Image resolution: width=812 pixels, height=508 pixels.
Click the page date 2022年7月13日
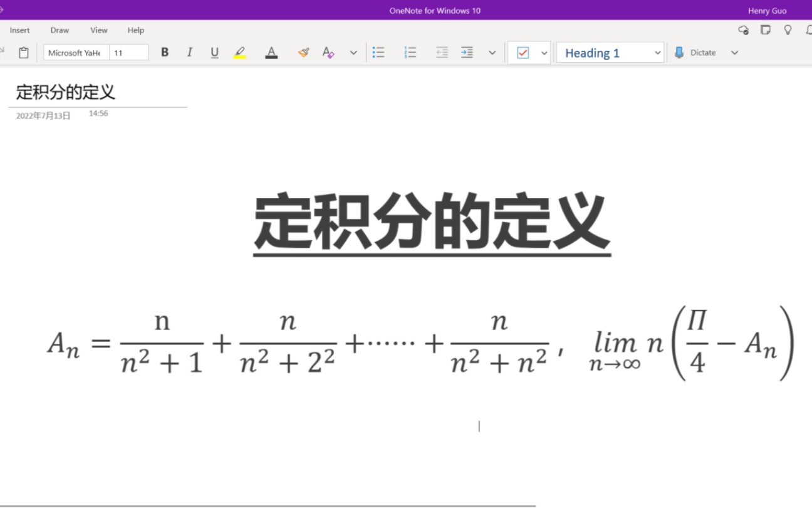[x=43, y=116]
